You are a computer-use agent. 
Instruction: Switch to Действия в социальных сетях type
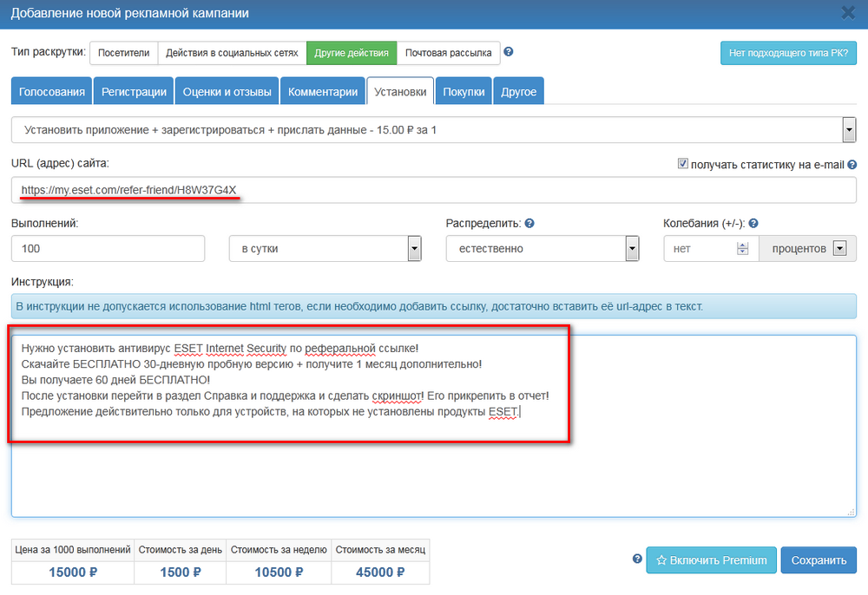[x=232, y=53]
